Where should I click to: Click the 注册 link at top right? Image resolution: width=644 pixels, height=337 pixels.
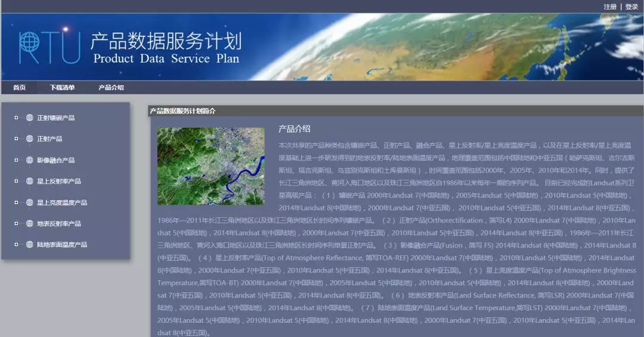[x=610, y=7]
